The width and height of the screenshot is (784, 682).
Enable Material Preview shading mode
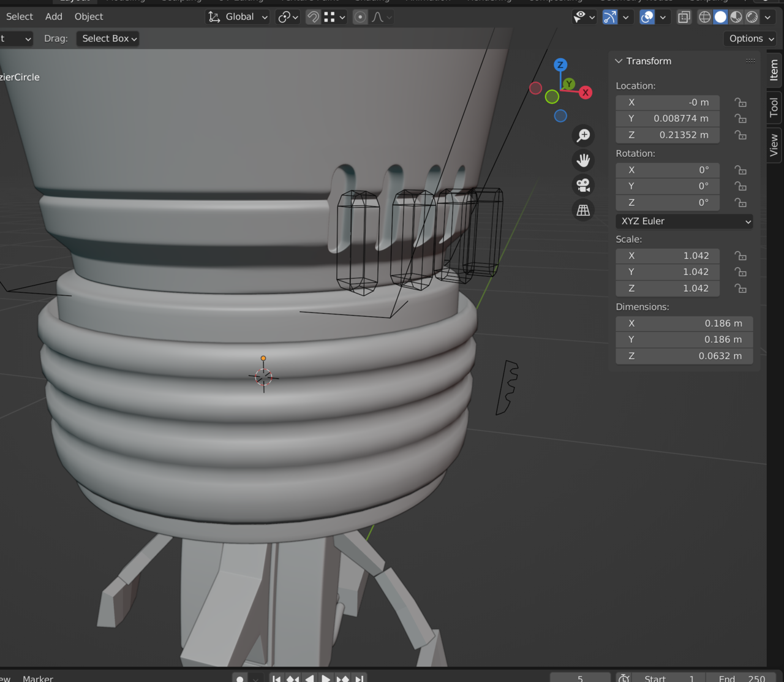735,17
